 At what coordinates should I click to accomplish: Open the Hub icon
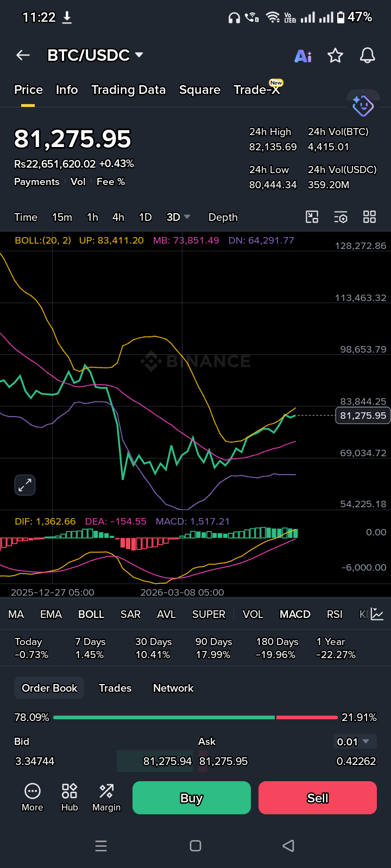tap(70, 797)
